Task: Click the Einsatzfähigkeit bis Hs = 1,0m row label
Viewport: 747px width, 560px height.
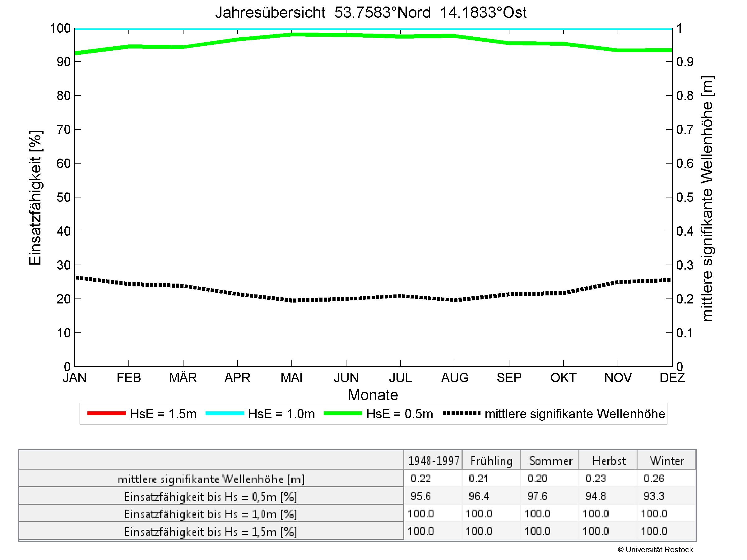Action: click(211, 514)
